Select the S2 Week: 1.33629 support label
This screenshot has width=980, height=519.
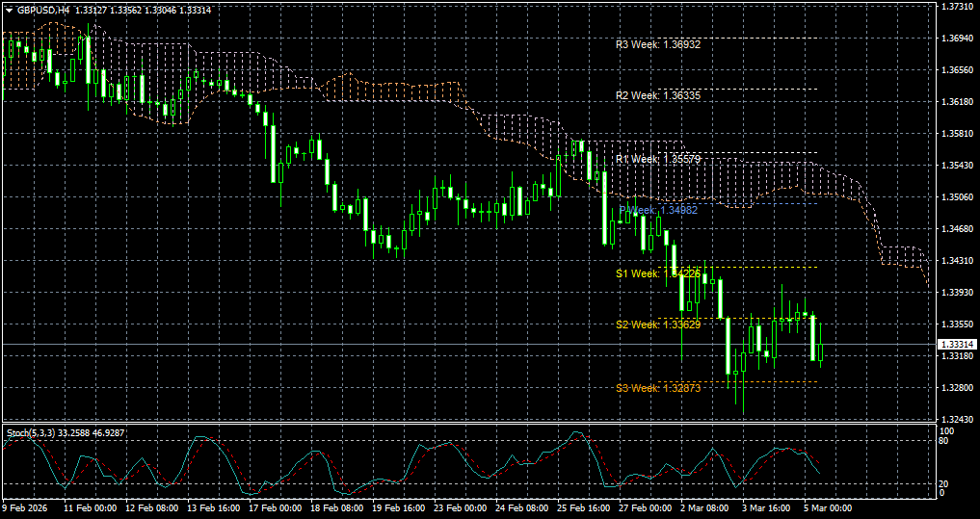(x=658, y=324)
